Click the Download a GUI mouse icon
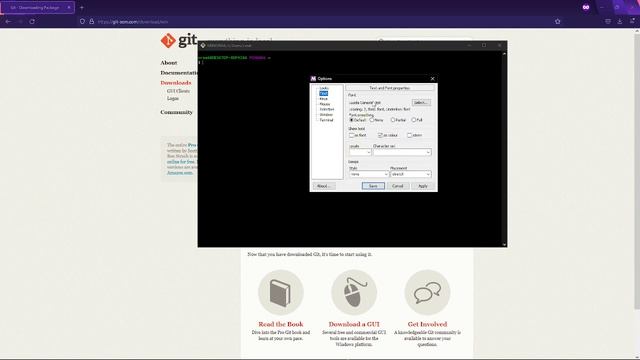This screenshot has height=360, width=640. 354,292
